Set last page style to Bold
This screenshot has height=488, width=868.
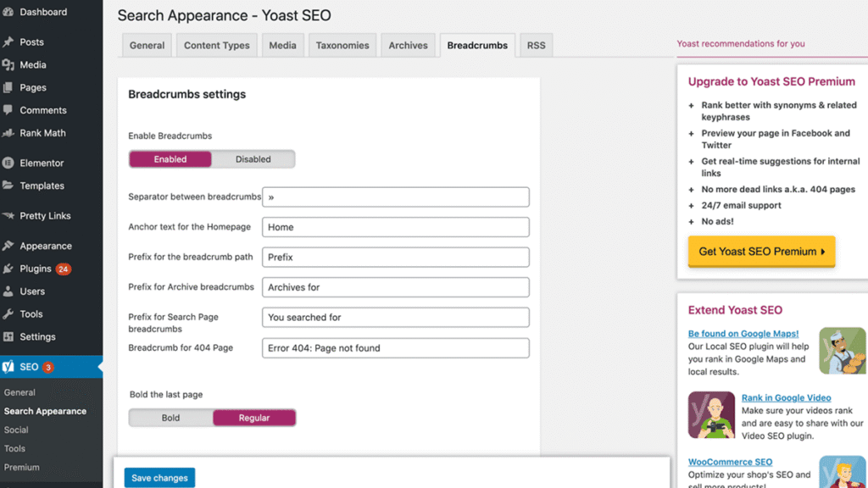click(170, 417)
